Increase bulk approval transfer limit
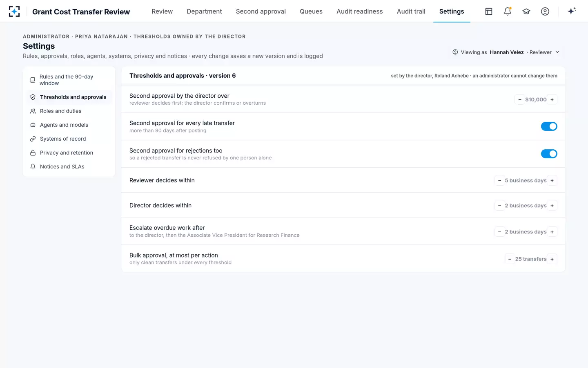 [552, 259]
